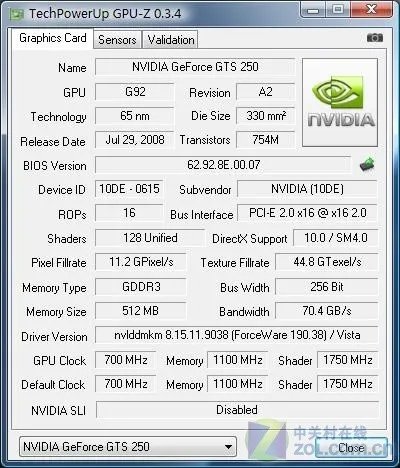The height and width of the screenshot is (468, 400).
Task: Click the GPU field showing G92
Action: tap(134, 92)
